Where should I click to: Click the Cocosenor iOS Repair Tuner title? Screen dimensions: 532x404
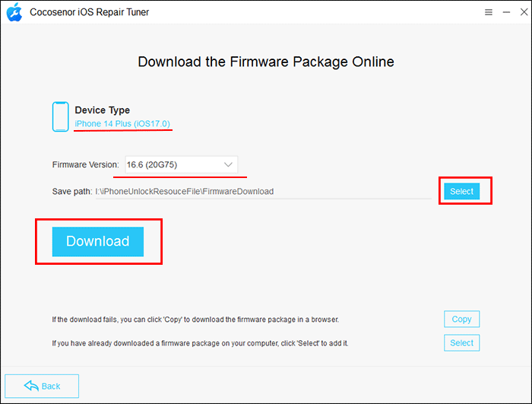(89, 12)
